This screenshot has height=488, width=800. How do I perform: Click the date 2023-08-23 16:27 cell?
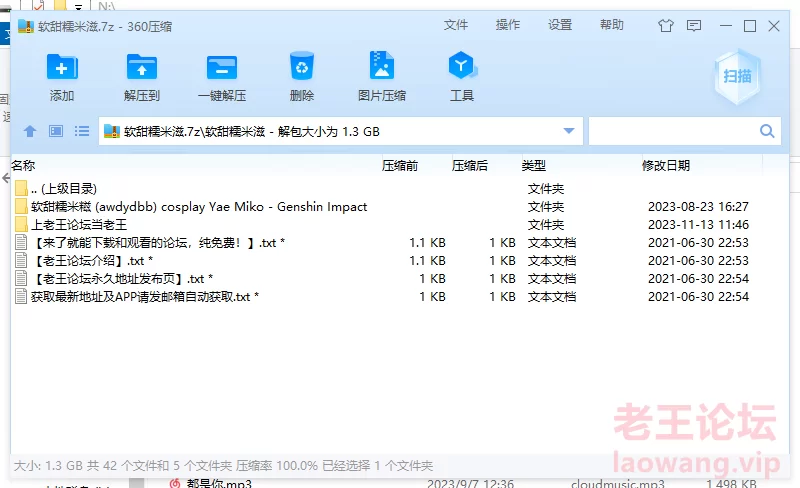click(x=698, y=207)
